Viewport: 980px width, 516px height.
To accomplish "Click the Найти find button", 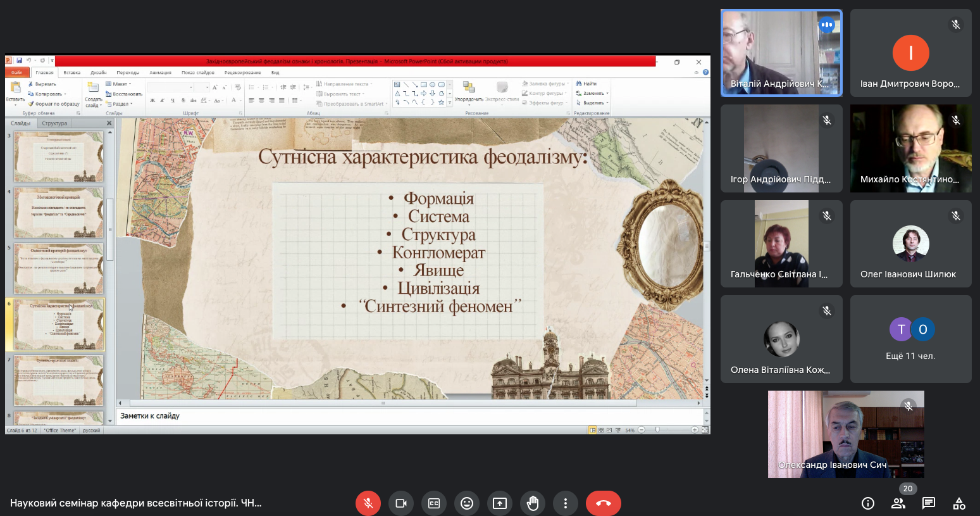I will (x=586, y=84).
